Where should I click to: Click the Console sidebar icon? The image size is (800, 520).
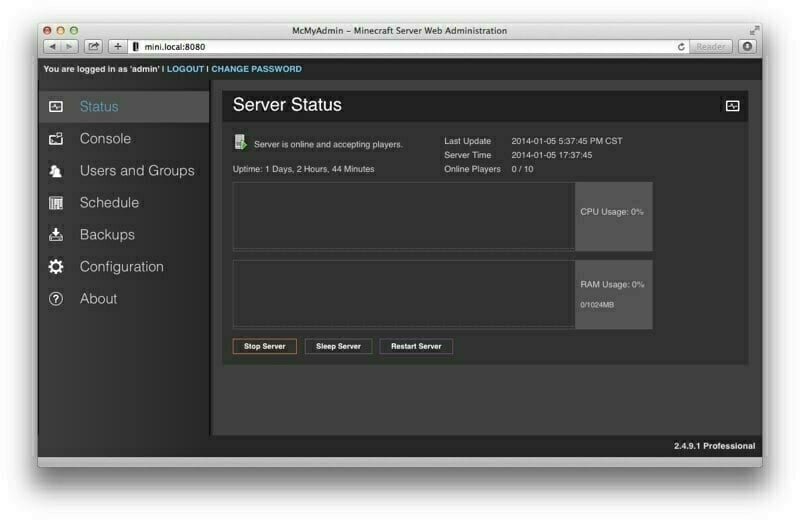tap(56, 139)
